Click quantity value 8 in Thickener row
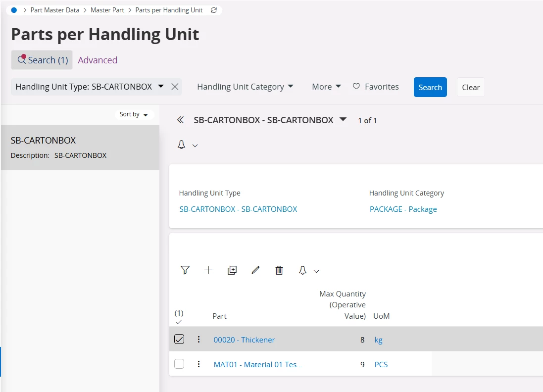Screen dimensions: 543x392 pos(362,340)
